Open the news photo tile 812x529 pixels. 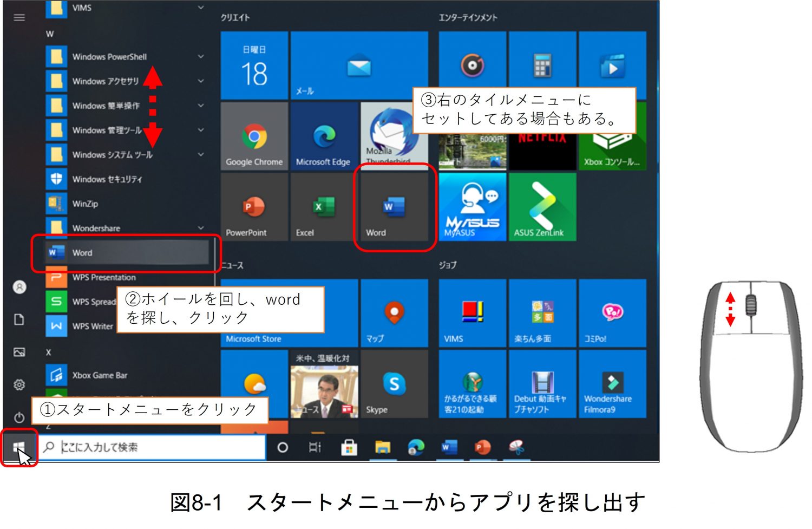pyautogui.click(x=324, y=384)
